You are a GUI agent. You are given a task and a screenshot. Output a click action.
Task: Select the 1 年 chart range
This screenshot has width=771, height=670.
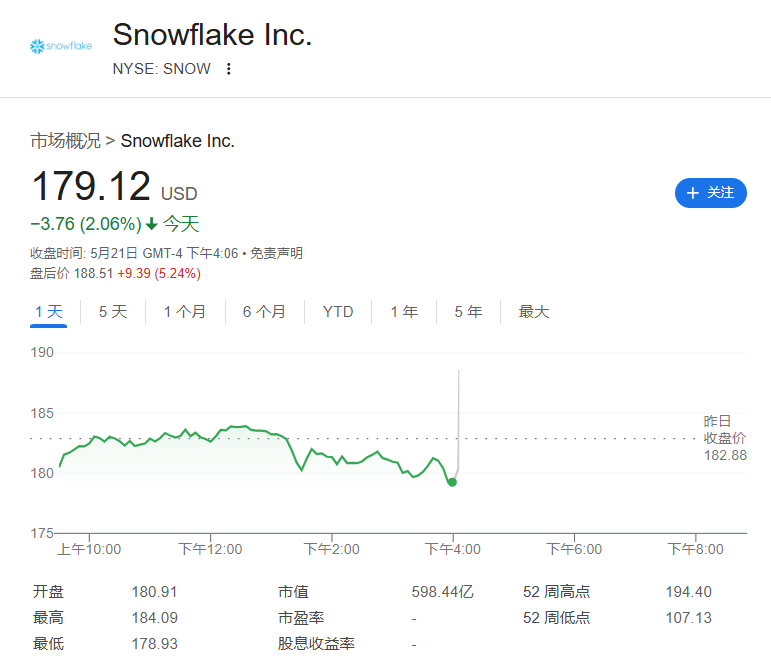pyautogui.click(x=404, y=312)
